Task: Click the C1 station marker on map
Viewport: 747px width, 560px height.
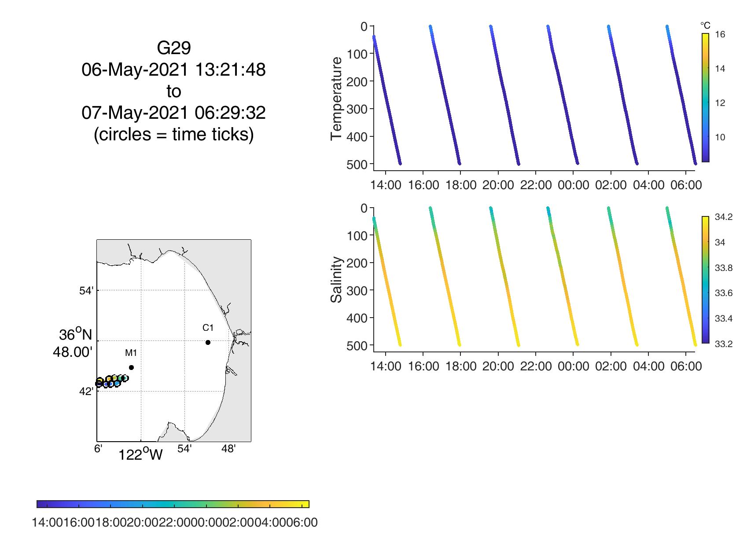Action: 208,342
